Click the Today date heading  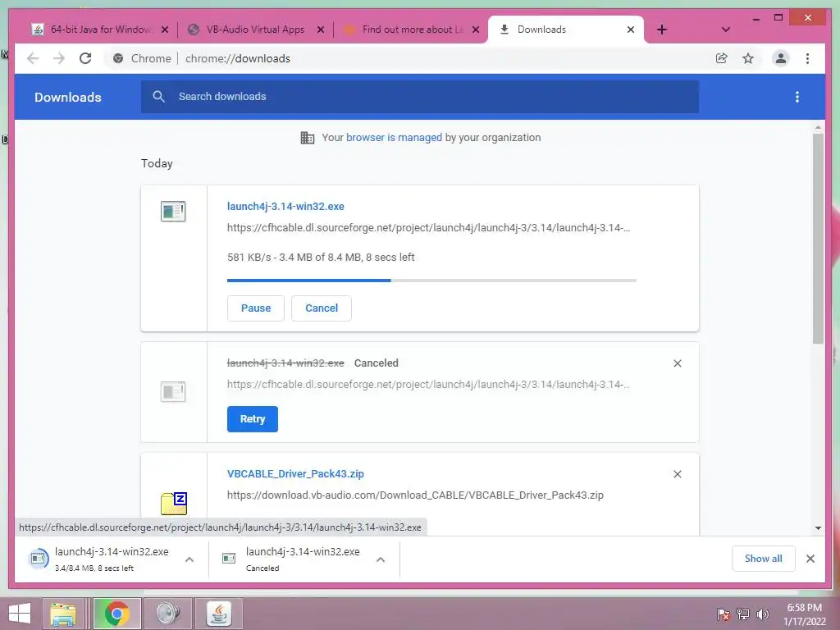[157, 163]
